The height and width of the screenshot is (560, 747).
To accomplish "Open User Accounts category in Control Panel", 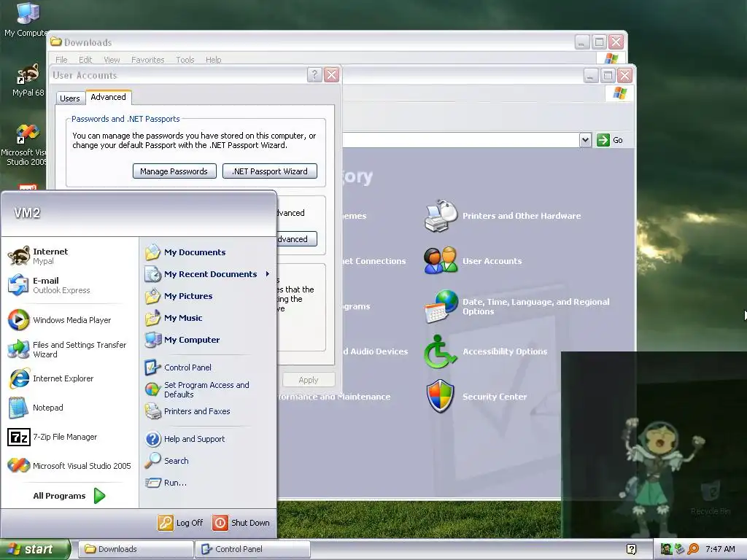I will point(473,261).
